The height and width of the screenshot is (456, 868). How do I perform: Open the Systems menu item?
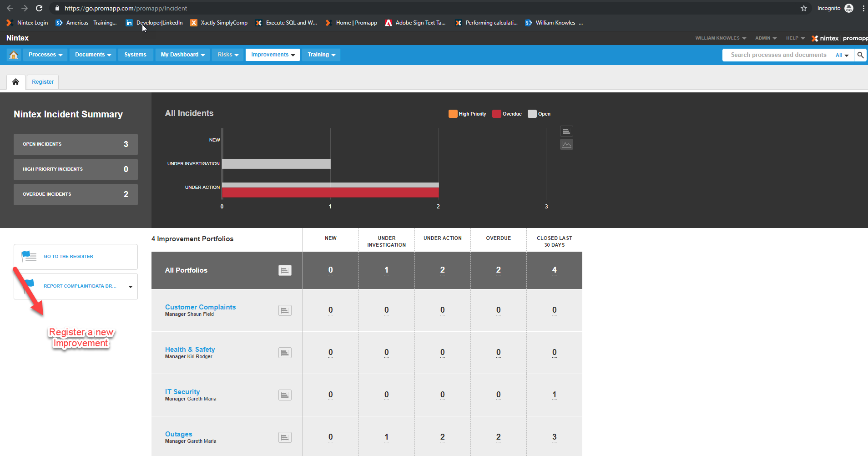click(135, 55)
